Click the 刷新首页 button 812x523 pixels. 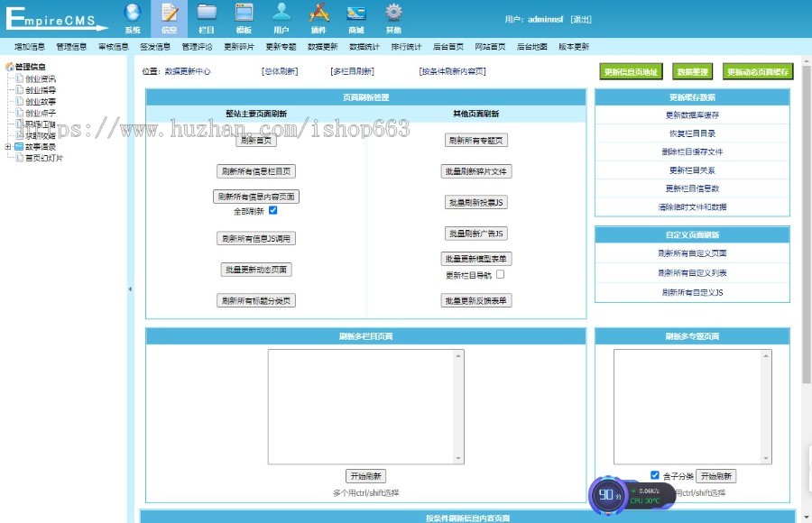tap(256, 141)
